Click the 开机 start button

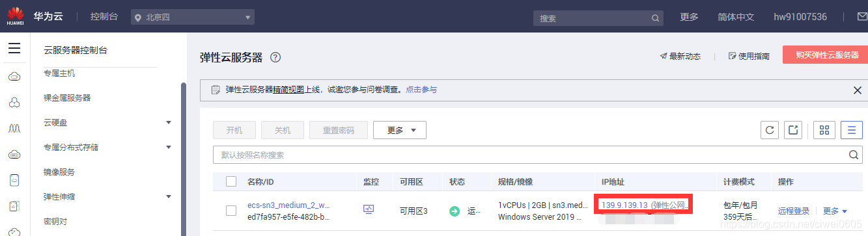[x=234, y=130]
